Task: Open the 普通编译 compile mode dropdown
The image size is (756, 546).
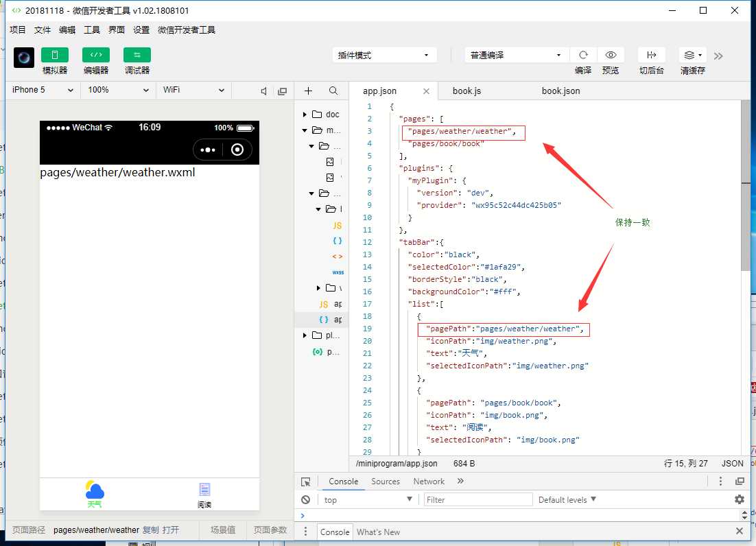Action: [x=516, y=55]
